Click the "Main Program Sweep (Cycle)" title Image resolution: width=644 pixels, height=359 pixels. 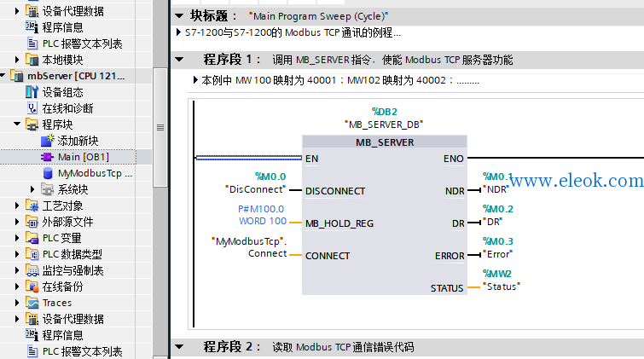(318, 16)
